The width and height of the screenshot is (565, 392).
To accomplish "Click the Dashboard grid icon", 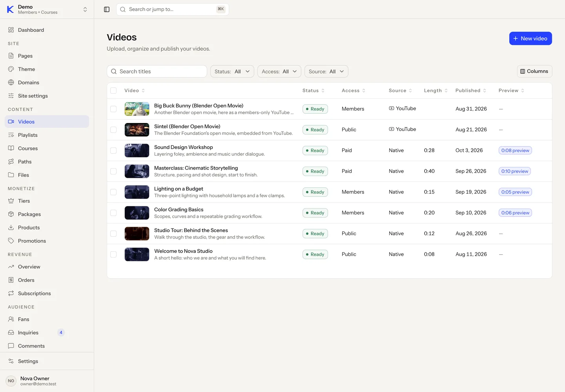I will tap(11, 30).
